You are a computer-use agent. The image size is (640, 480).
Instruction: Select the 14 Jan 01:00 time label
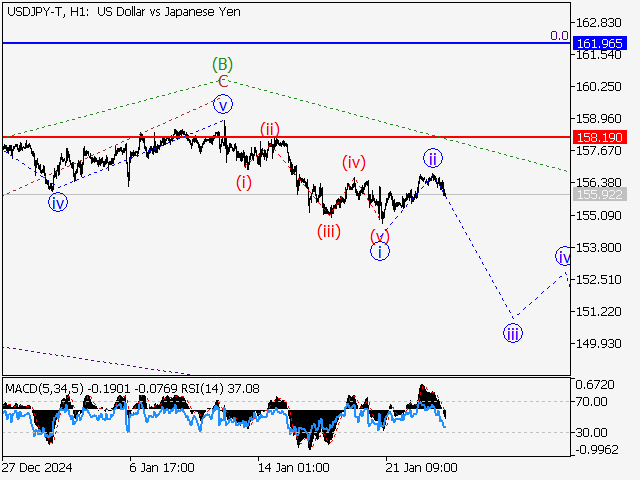(x=292, y=467)
